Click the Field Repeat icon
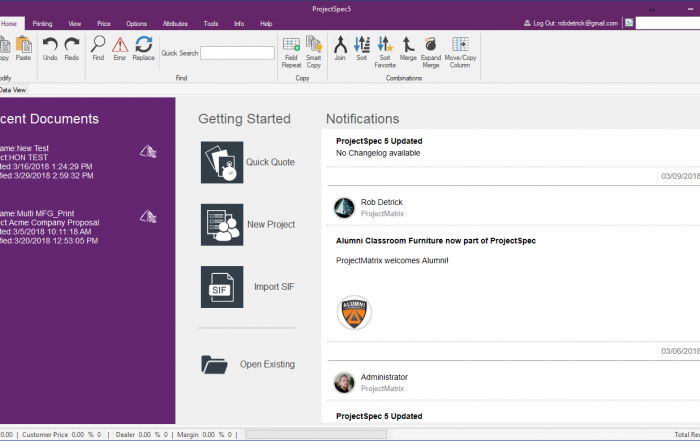The image size is (700, 441). 291,45
